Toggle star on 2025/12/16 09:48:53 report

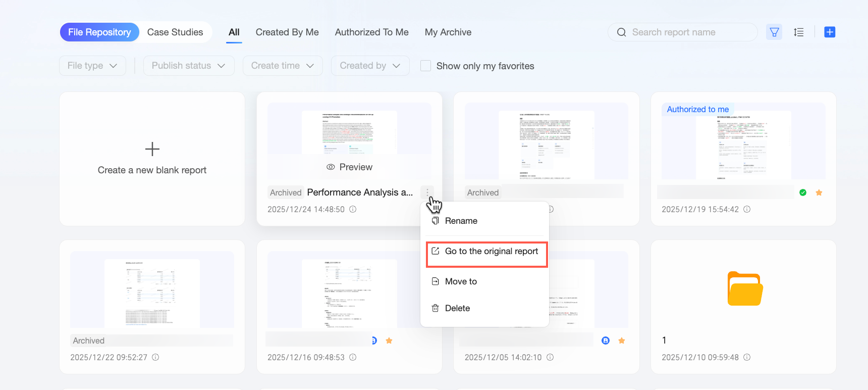click(389, 340)
